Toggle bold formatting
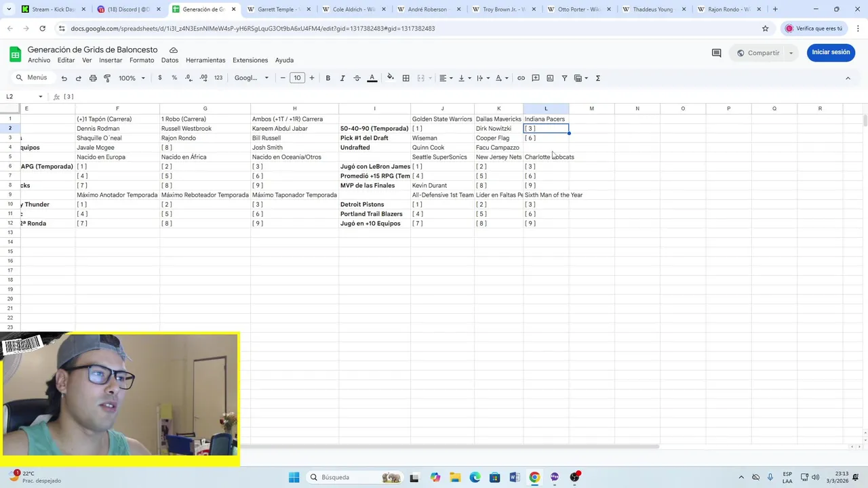The height and width of the screenshot is (488, 868). (x=328, y=78)
